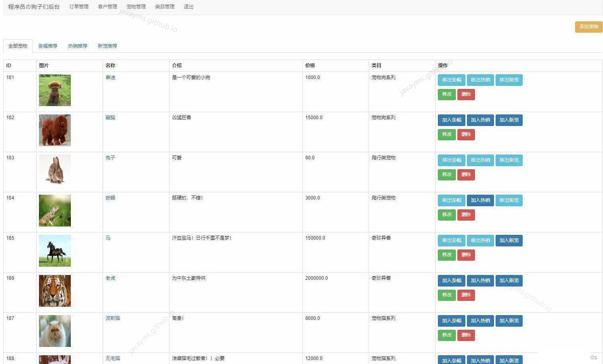Click 加入热销 on the 藏獒 row
Screen dimensions: 603x364
coord(480,120)
